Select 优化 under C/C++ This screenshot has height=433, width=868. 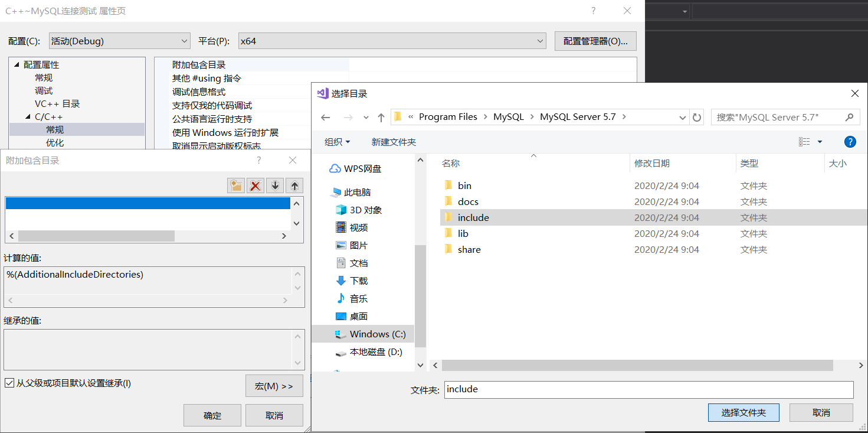tap(55, 142)
